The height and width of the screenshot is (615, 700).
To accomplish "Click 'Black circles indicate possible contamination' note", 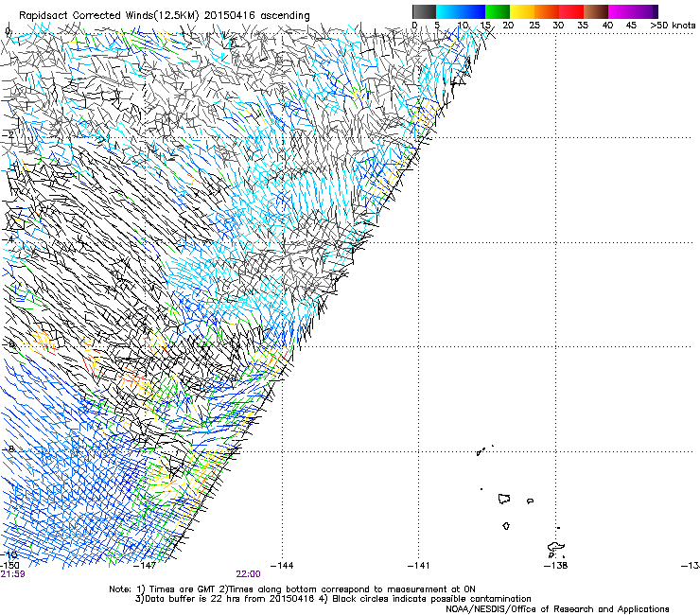I will tap(431, 599).
